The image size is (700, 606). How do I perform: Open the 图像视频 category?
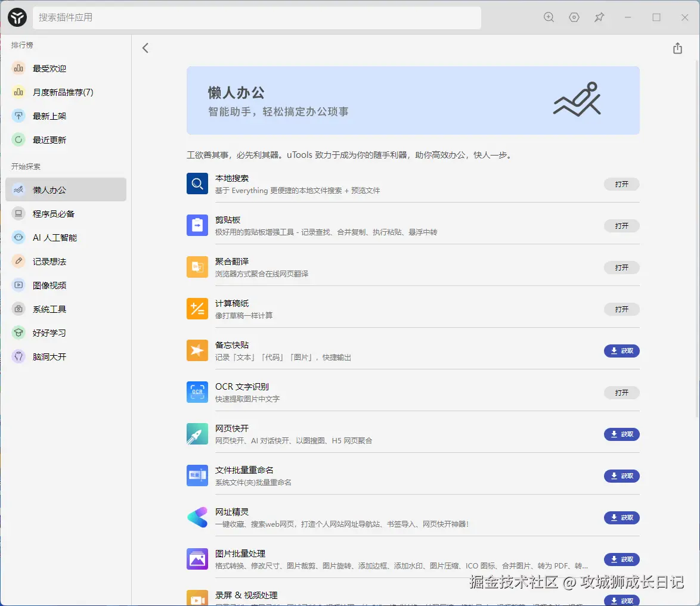66,285
